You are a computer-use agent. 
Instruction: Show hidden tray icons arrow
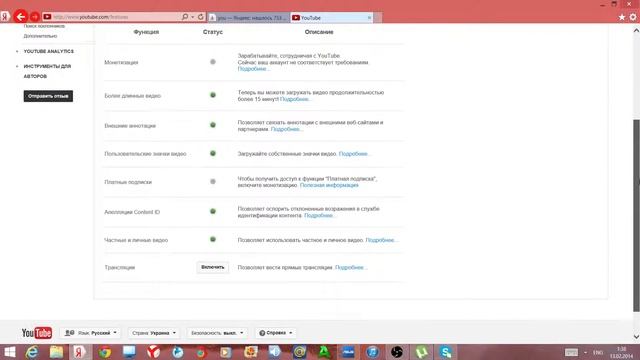[x=586, y=352]
